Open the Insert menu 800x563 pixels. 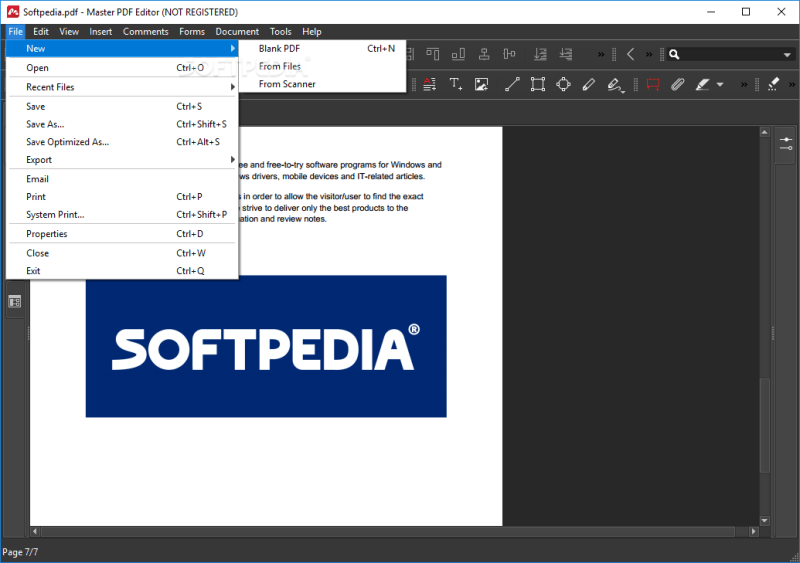[x=101, y=32]
